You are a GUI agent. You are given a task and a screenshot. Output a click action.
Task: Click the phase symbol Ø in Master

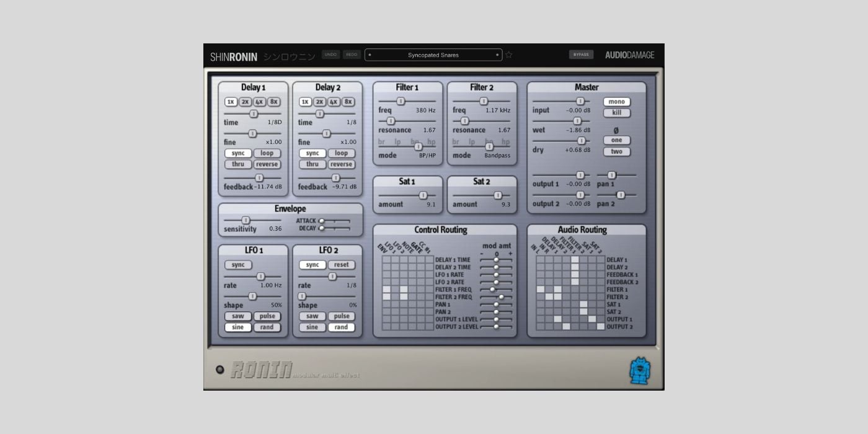[x=616, y=130]
